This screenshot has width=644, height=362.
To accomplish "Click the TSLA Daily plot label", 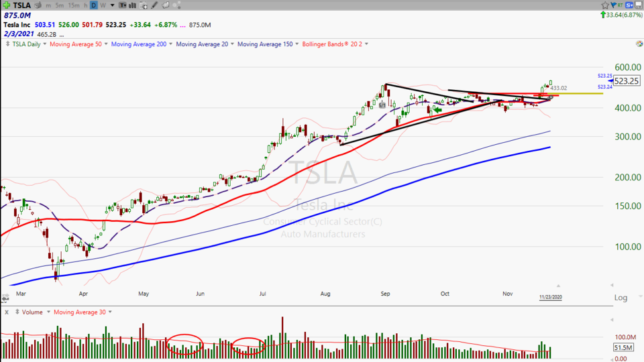I will [x=26, y=44].
